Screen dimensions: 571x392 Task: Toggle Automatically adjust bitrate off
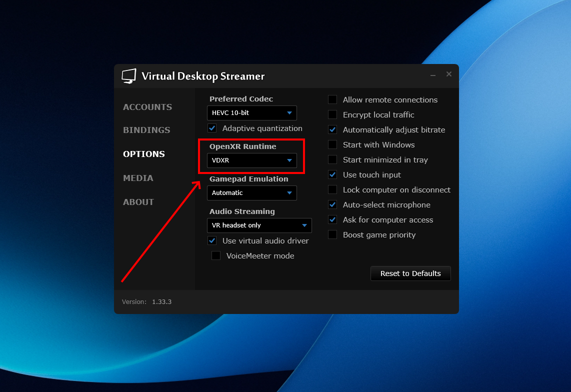(x=332, y=130)
